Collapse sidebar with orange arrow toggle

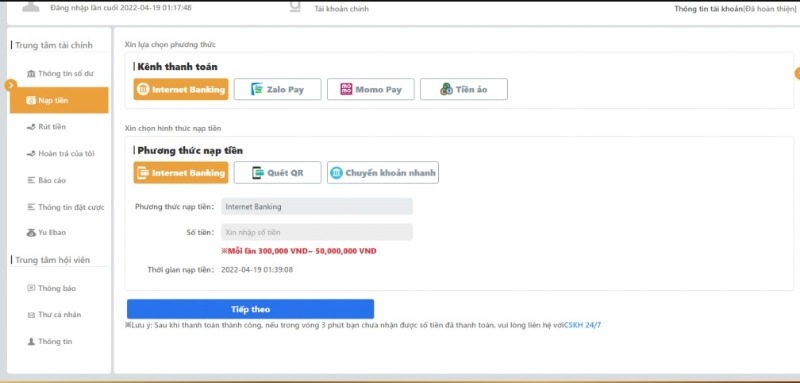[x=11, y=85]
